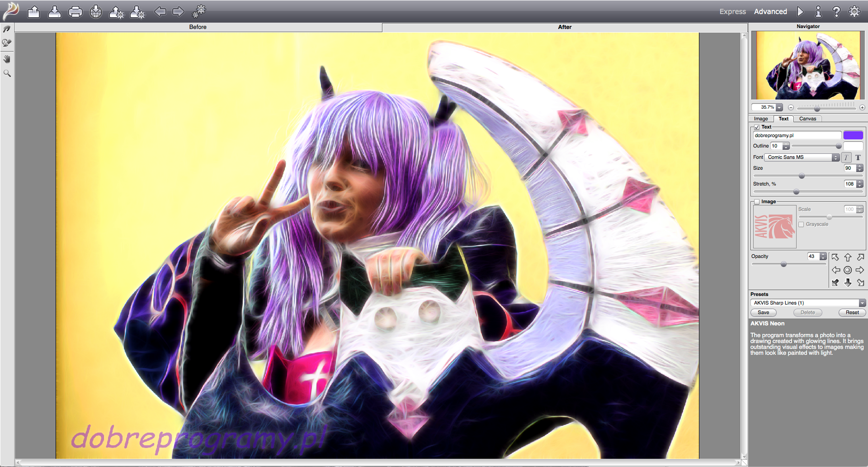Position watermark at left middle arrow
This screenshot has width=868, height=467.
click(x=835, y=270)
